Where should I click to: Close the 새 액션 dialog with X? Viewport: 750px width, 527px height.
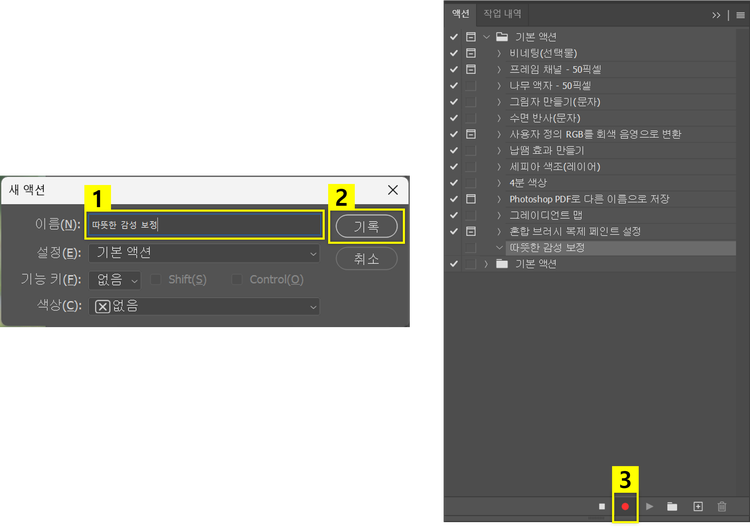point(393,190)
